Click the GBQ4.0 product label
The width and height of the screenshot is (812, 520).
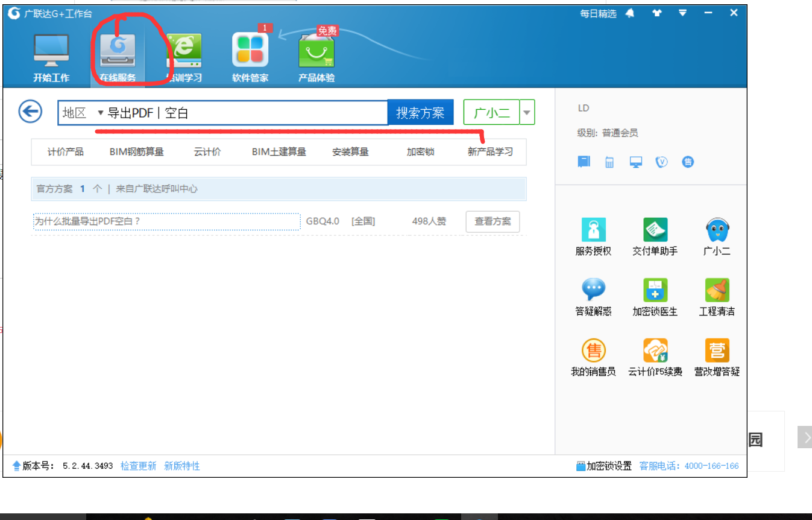[323, 221]
